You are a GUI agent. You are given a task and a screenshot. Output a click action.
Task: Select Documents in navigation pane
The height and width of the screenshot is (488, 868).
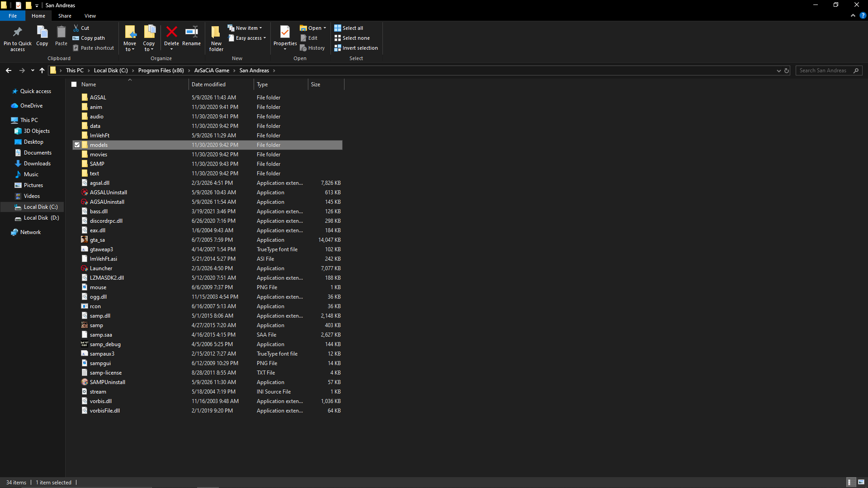tap(38, 153)
